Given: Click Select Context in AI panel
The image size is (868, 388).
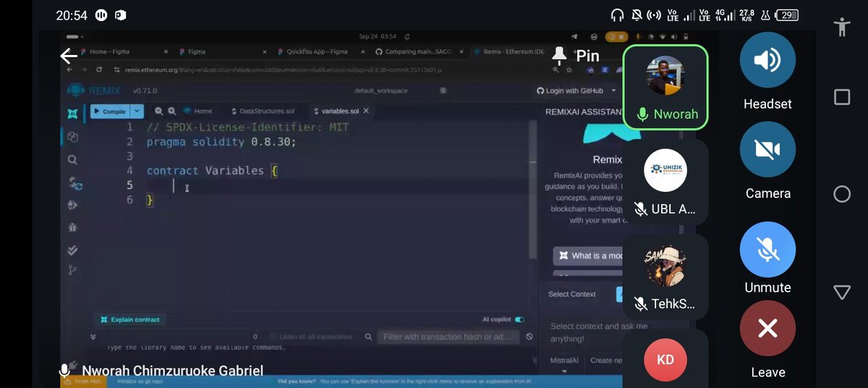Looking at the screenshot, I should point(572,294).
